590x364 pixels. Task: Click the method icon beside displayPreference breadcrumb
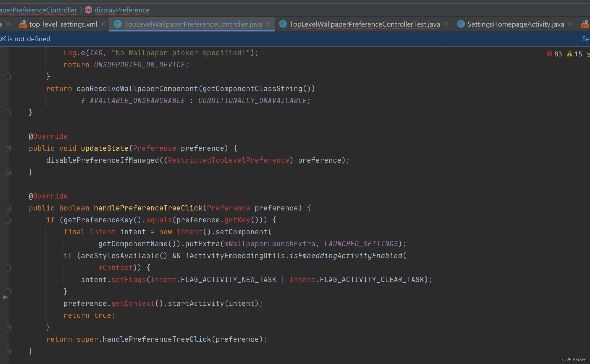[88, 10]
